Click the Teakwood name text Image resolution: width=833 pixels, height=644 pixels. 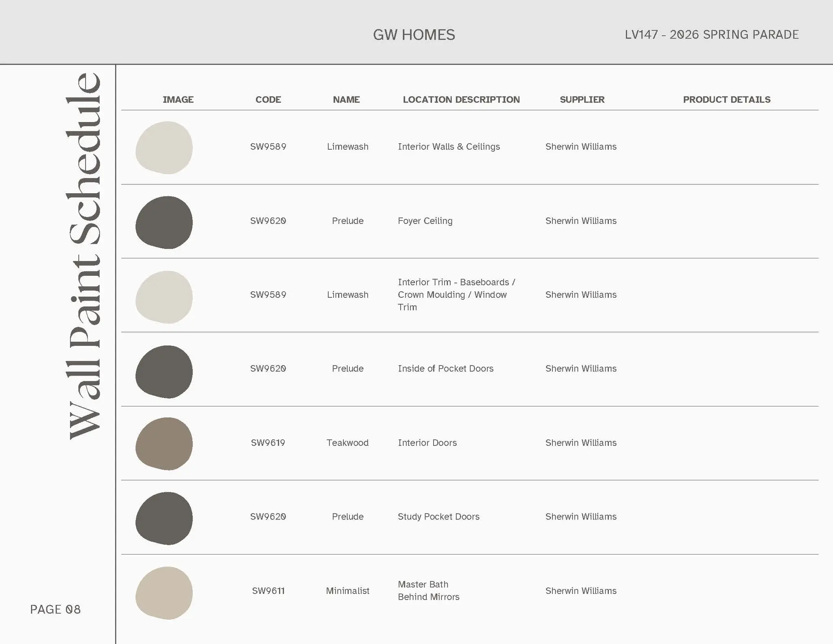pos(347,443)
